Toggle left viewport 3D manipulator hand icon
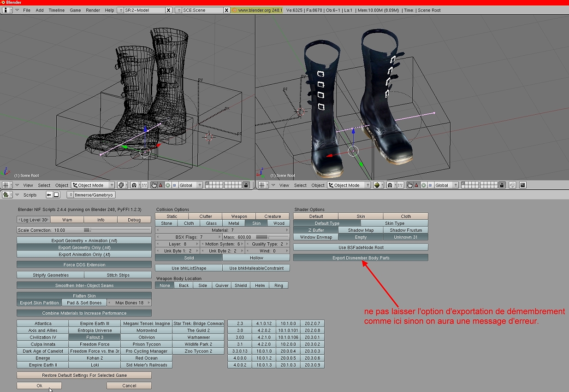Viewport: 569px width, 392px height. pos(154,185)
